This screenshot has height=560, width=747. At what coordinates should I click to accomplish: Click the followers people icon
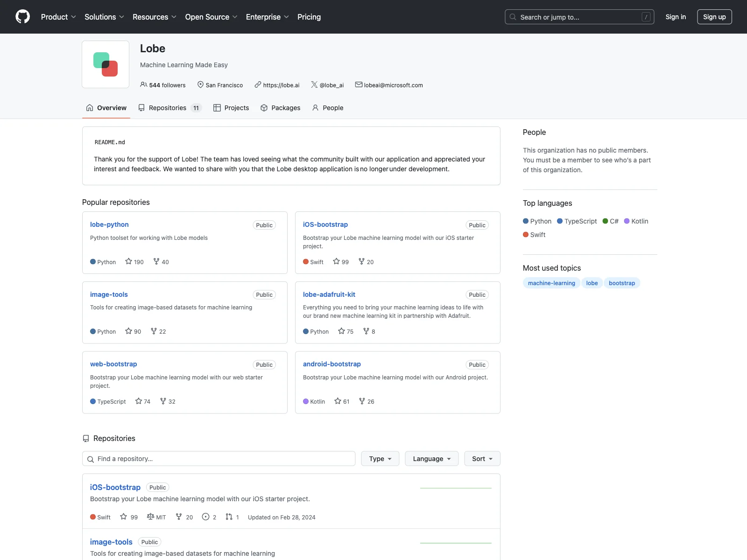(143, 84)
